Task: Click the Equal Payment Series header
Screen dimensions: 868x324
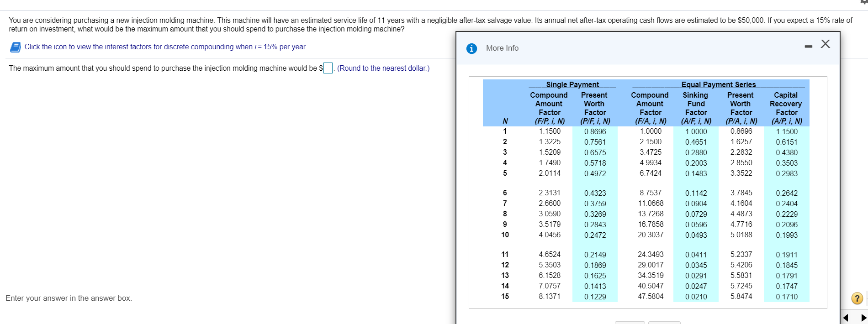Action: click(719, 84)
